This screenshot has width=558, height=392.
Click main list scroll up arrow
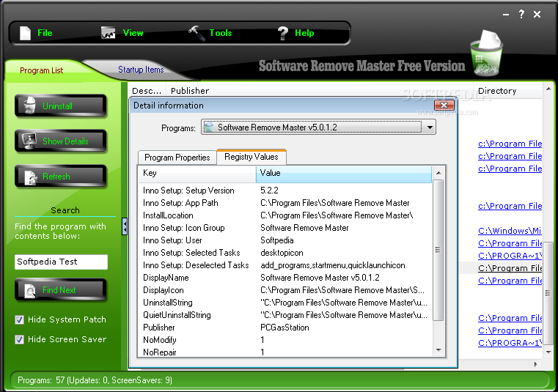548,89
